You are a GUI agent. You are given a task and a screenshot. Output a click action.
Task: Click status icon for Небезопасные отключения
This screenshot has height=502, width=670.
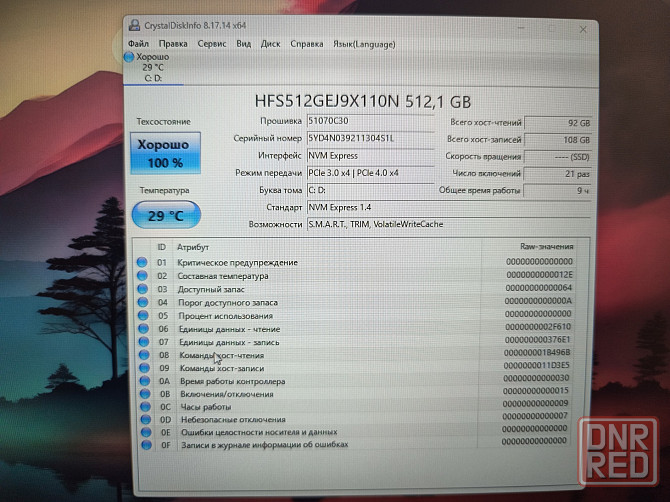click(146, 419)
